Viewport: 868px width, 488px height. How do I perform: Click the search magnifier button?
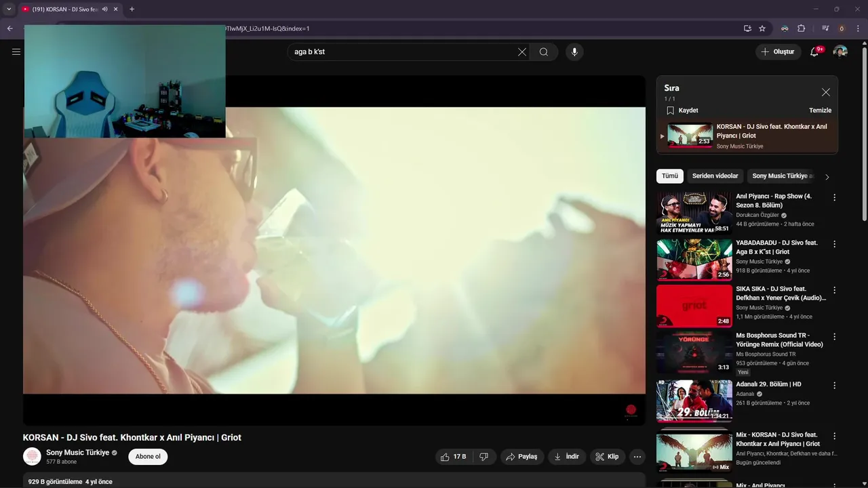544,52
